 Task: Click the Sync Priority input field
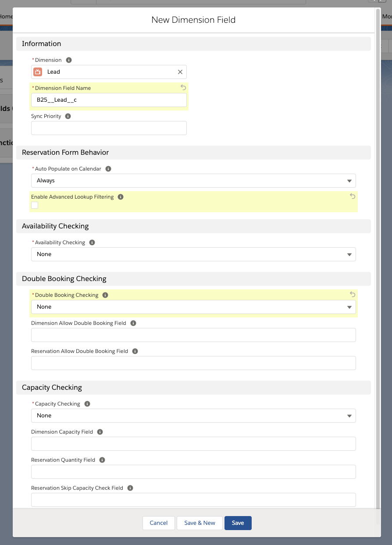click(109, 128)
